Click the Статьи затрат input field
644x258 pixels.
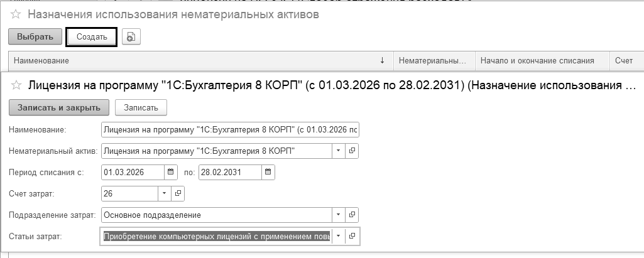point(216,236)
